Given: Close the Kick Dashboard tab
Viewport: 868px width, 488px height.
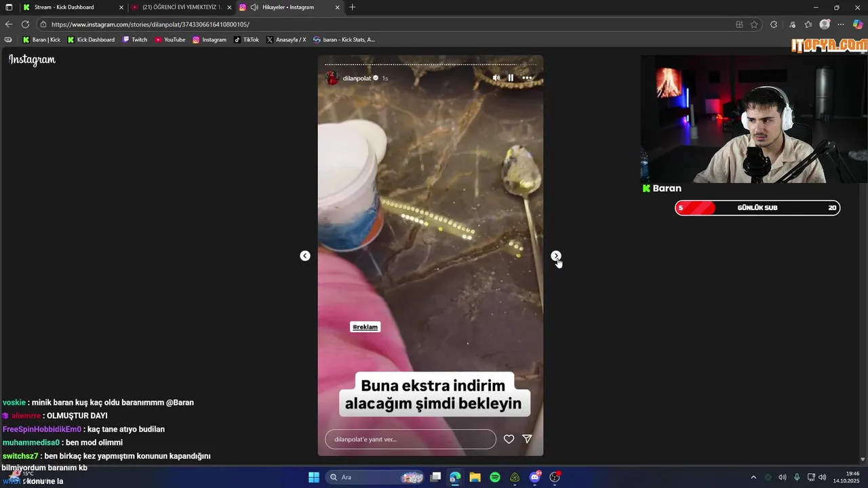Looking at the screenshot, I should click(121, 7).
